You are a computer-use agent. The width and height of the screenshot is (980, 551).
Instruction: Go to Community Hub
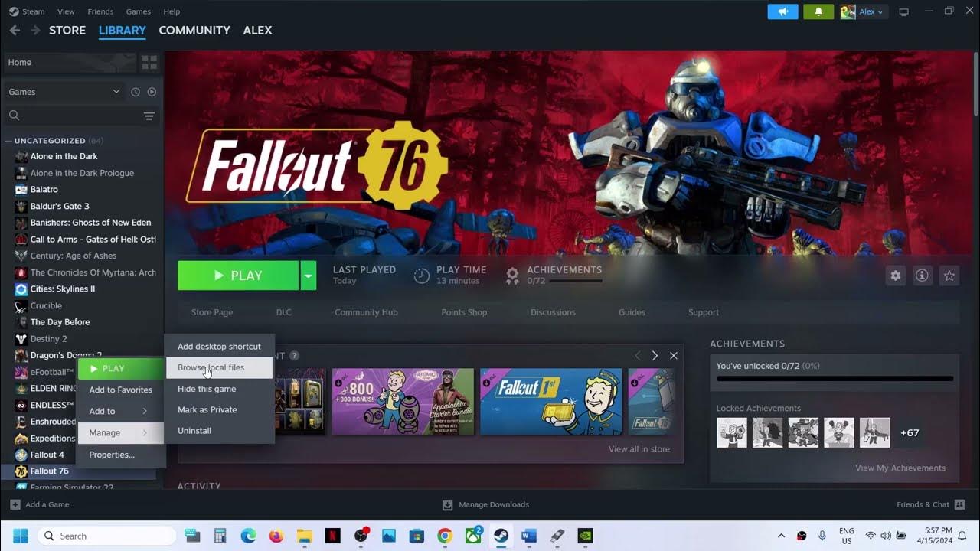(x=366, y=312)
